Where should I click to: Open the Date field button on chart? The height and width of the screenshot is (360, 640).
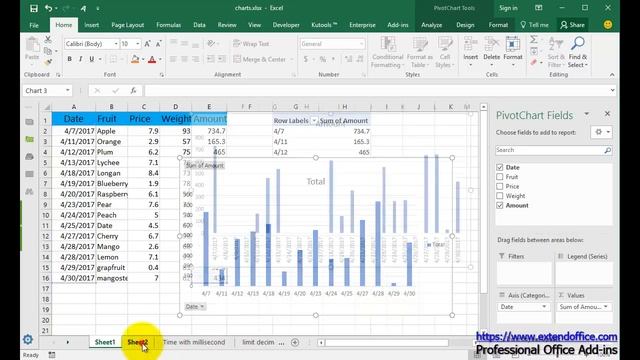pyautogui.click(x=195, y=307)
